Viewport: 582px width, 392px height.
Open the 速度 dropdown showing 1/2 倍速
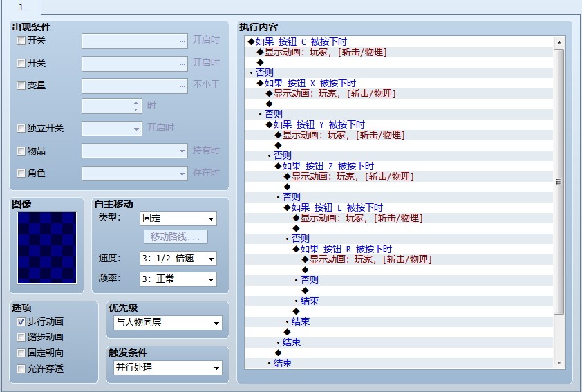coord(178,259)
